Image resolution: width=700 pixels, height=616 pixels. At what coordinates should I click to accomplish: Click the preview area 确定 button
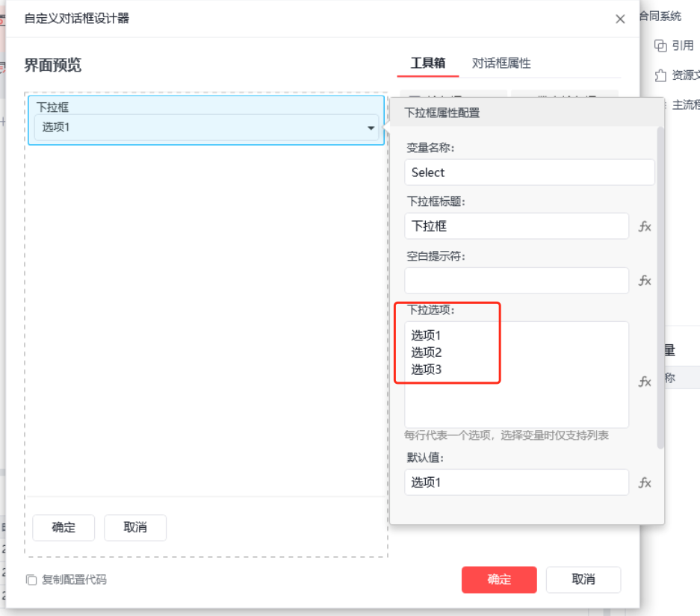[x=64, y=528]
